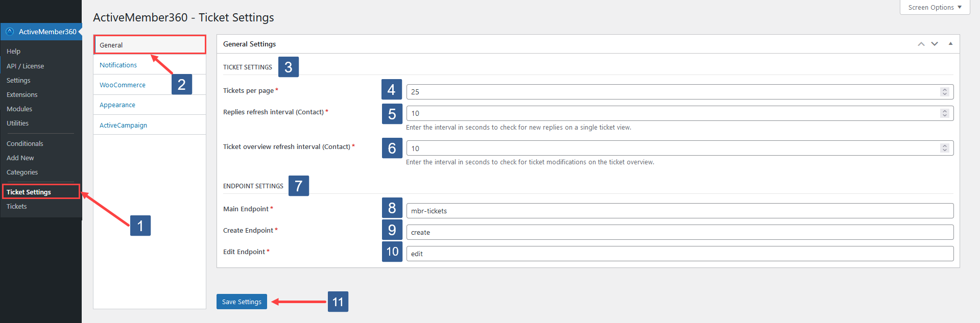
Task: Decrease the Ticket overview refresh interval value
Action: point(945,150)
